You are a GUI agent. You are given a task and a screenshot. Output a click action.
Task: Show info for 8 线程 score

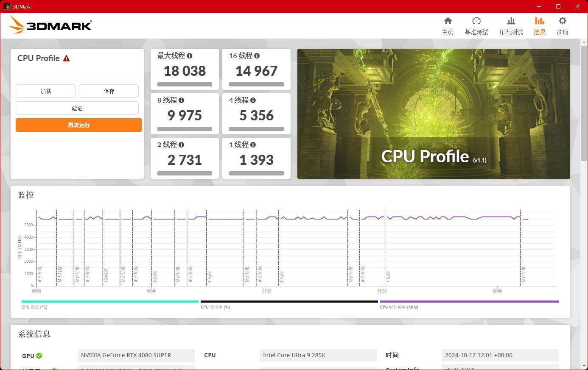coord(181,100)
